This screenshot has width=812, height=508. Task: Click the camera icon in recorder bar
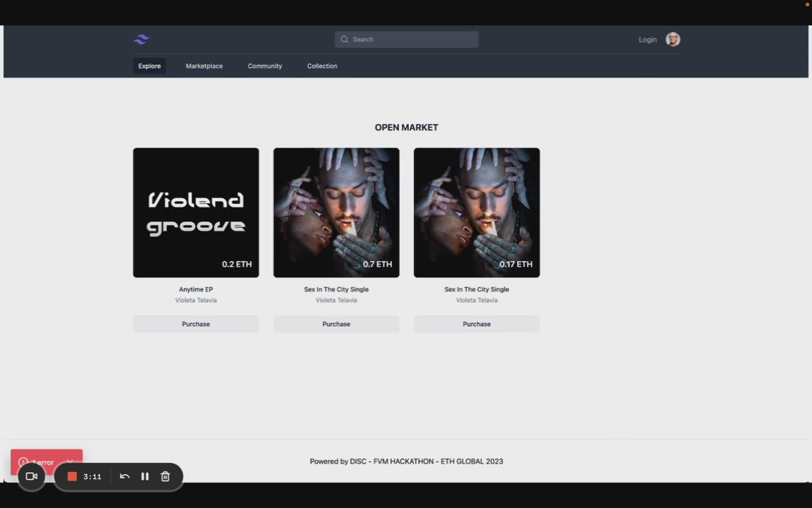(x=32, y=476)
